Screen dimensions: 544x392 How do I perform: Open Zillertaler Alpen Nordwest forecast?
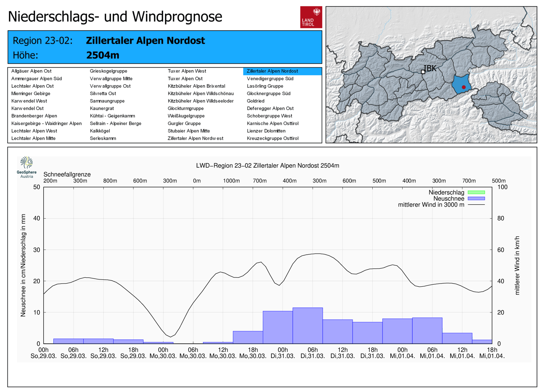tap(195, 138)
